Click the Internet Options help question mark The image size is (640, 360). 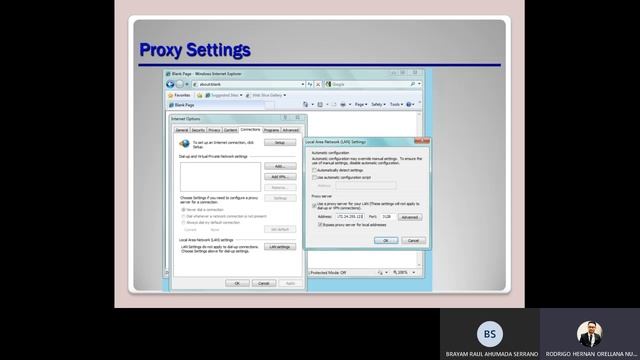[x=285, y=118]
